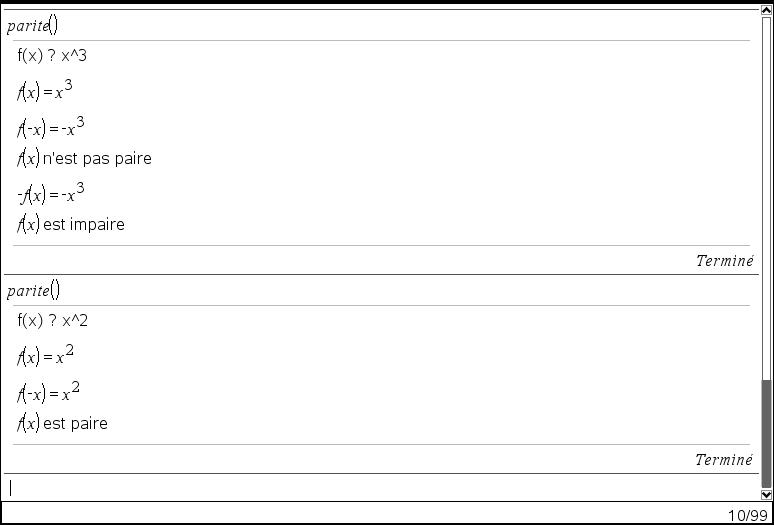This screenshot has width=774, height=525.
Task: Click the scrollbar up arrow
Action: tap(766, 9)
